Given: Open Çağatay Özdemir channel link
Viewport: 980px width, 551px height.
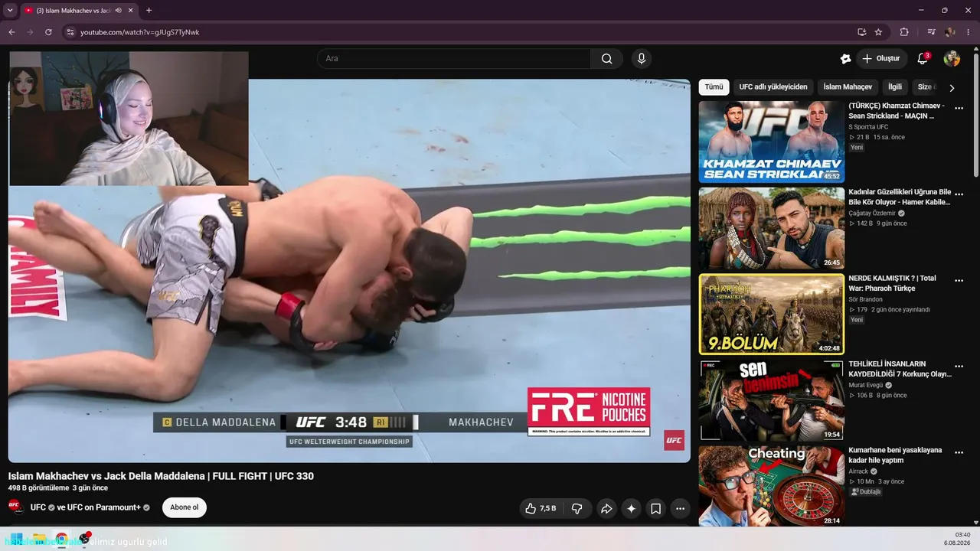Looking at the screenshot, I should point(874,213).
